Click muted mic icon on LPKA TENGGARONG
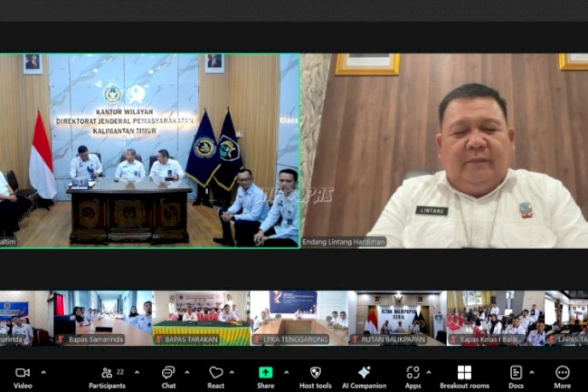 (x=257, y=339)
